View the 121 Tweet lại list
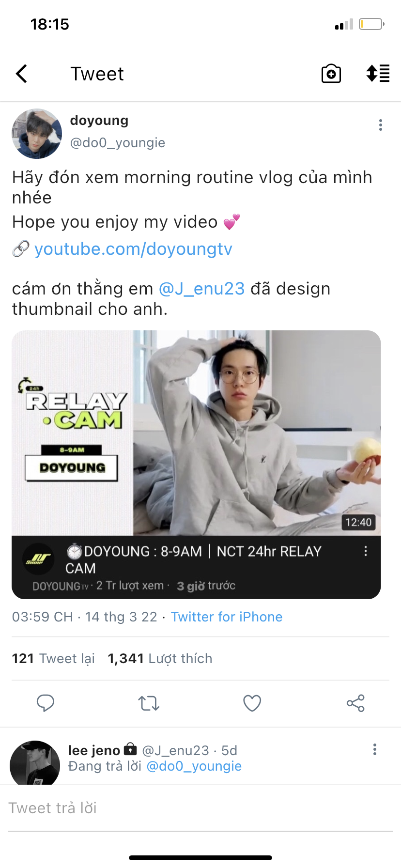The height and width of the screenshot is (868, 401). click(x=53, y=659)
